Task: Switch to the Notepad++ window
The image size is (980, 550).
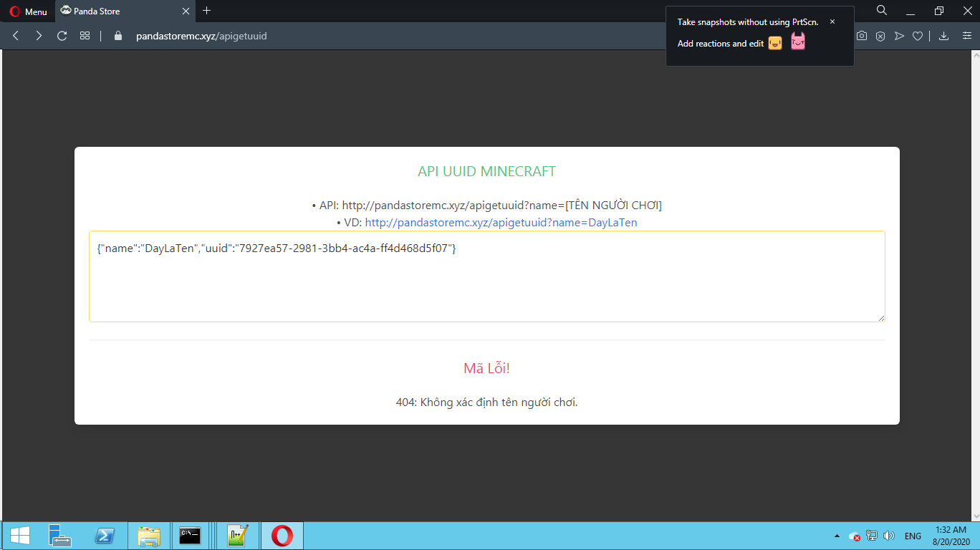Action: (x=237, y=536)
